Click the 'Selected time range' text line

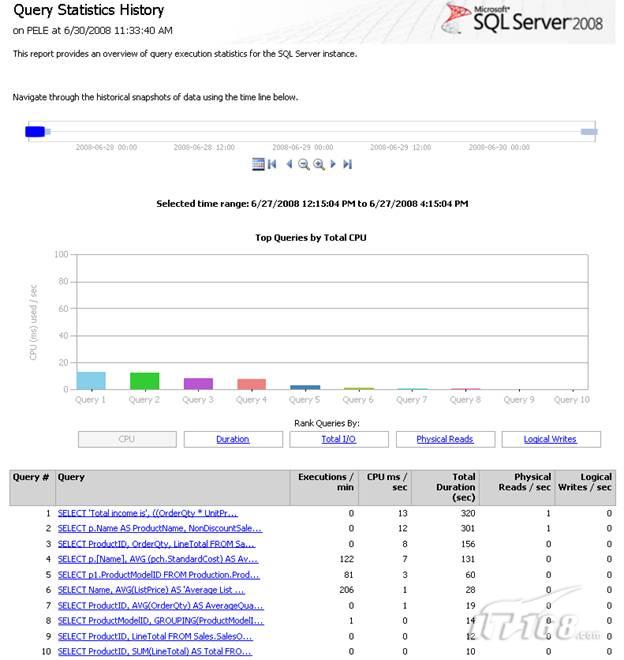coord(312,204)
